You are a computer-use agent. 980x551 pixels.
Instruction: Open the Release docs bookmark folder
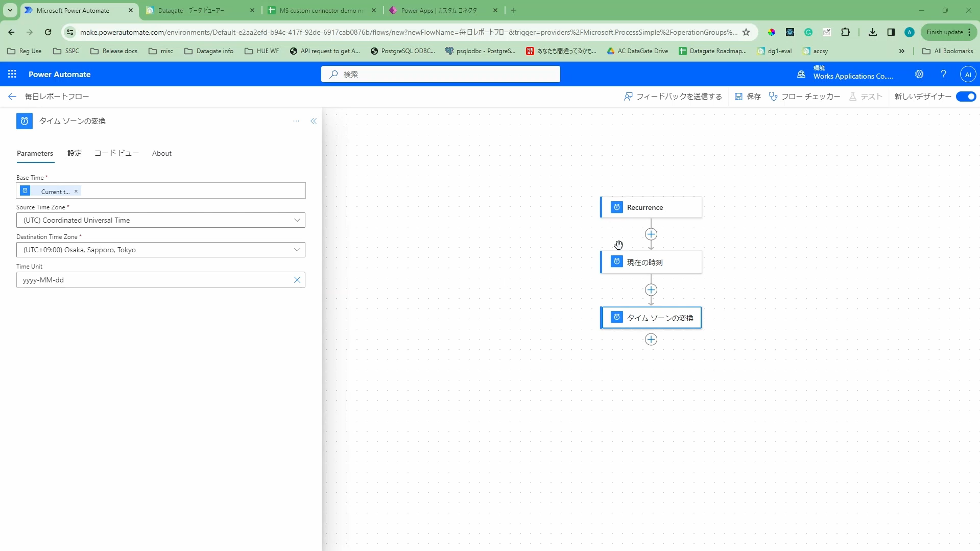(114, 51)
